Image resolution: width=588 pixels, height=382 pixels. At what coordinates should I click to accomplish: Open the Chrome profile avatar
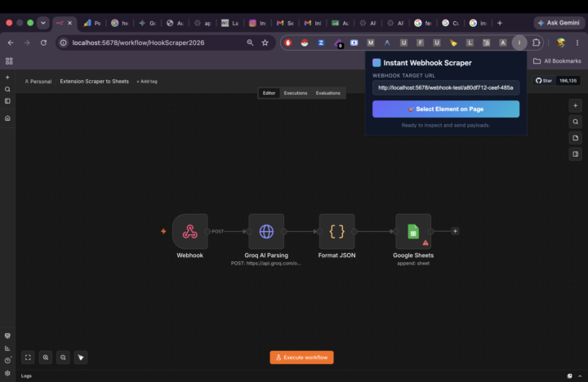561,42
